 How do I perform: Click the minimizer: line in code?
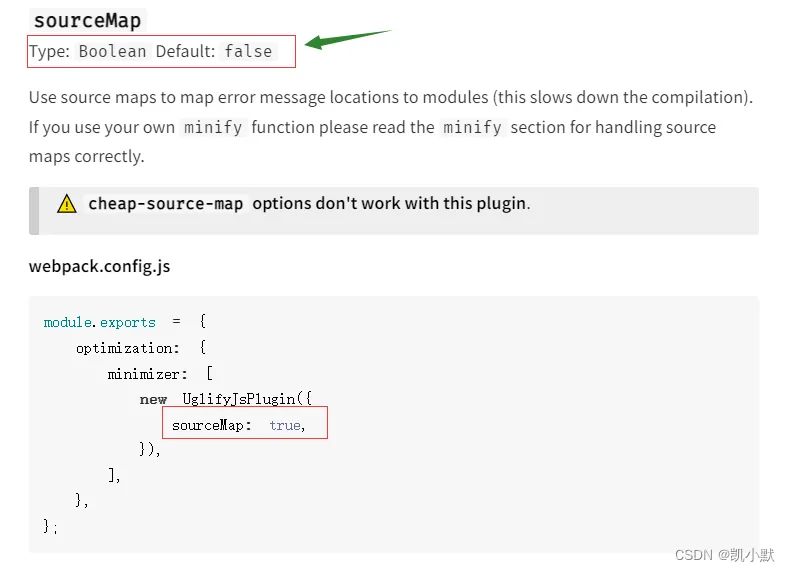tap(147, 374)
